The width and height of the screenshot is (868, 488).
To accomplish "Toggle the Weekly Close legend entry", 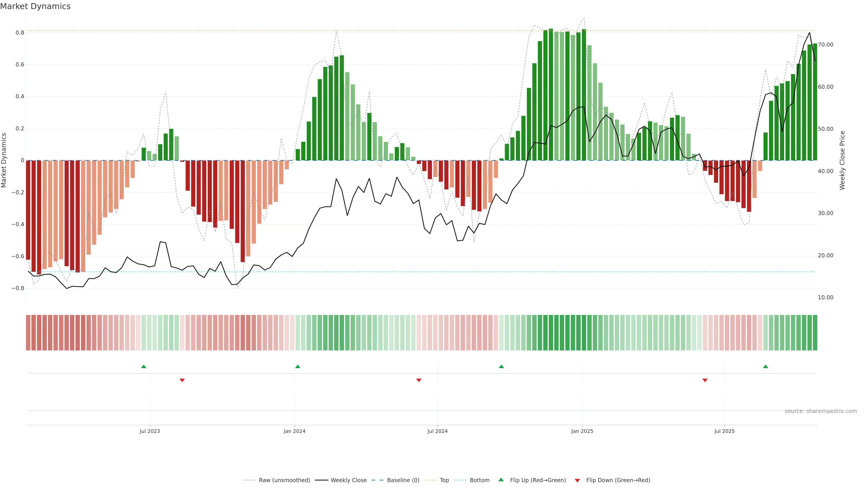I will click(x=348, y=480).
